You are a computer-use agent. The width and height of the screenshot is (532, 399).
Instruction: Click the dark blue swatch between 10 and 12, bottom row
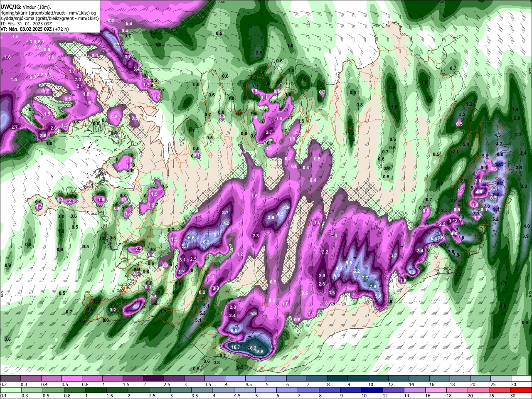pyautogui.click(x=371, y=390)
